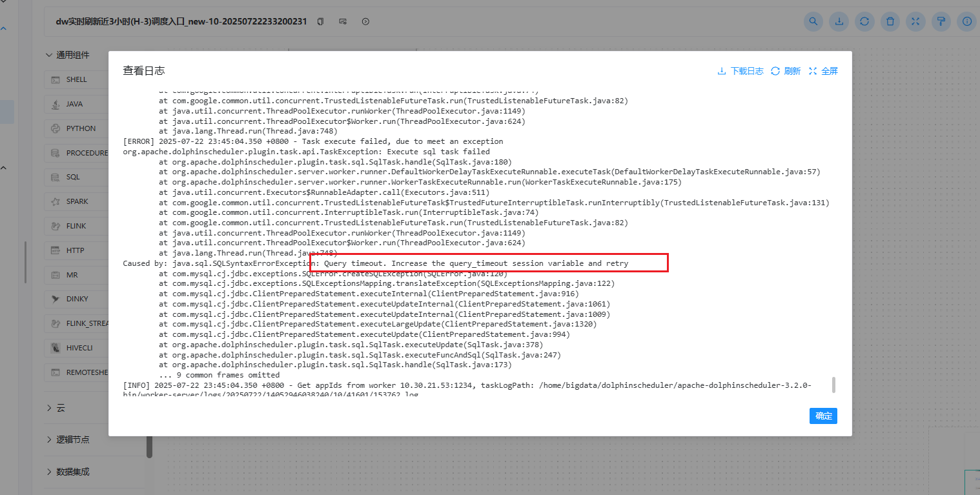
Task: Click the 'SQLExceptionsMapping.translateException' line
Action: click(x=387, y=283)
